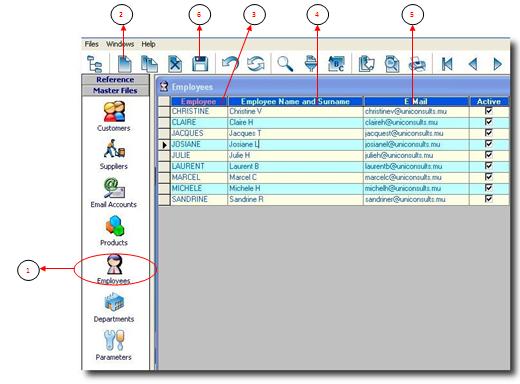Click the Filter funnel icon

[311, 64]
